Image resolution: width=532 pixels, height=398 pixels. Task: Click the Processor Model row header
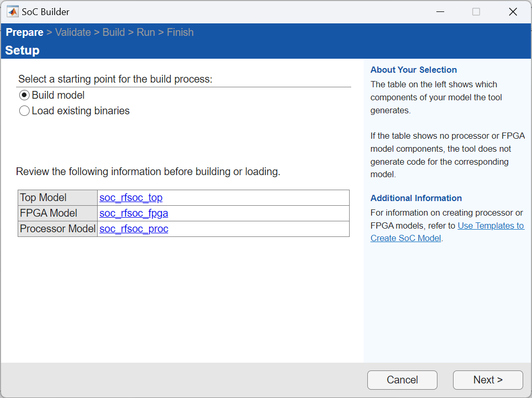pyautogui.click(x=57, y=229)
